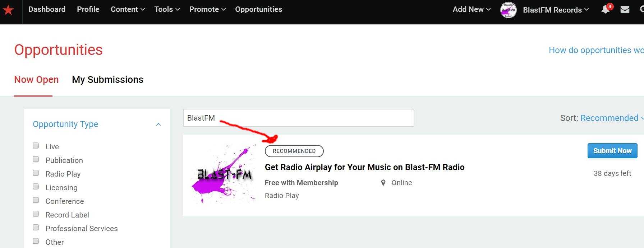Select the Now Open tab
Screen dimensions: 644x248
[36, 80]
